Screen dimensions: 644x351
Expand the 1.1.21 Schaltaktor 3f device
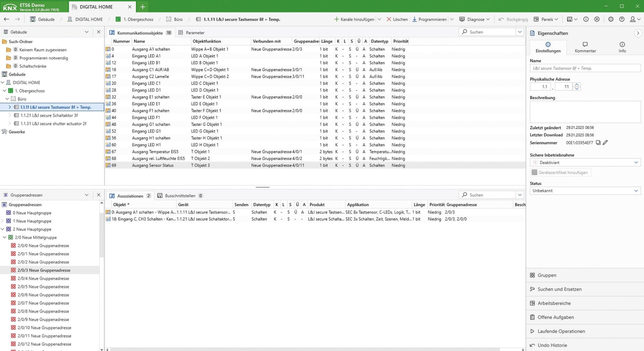click(10, 115)
